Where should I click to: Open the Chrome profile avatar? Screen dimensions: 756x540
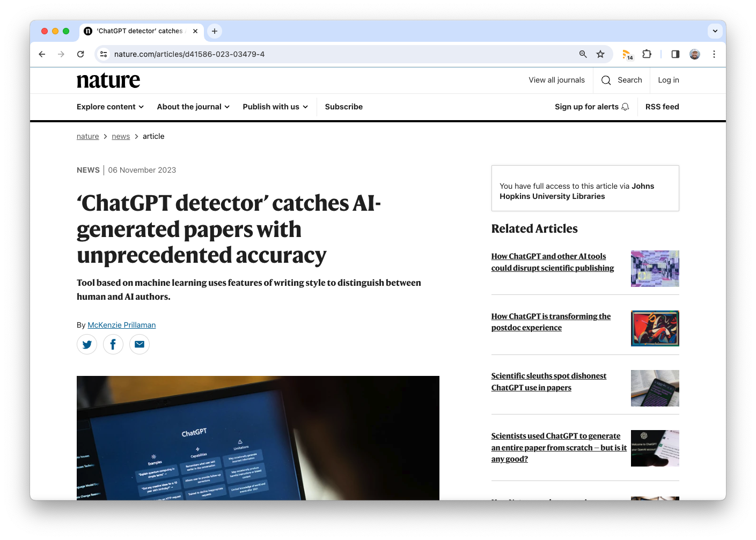click(x=694, y=54)
